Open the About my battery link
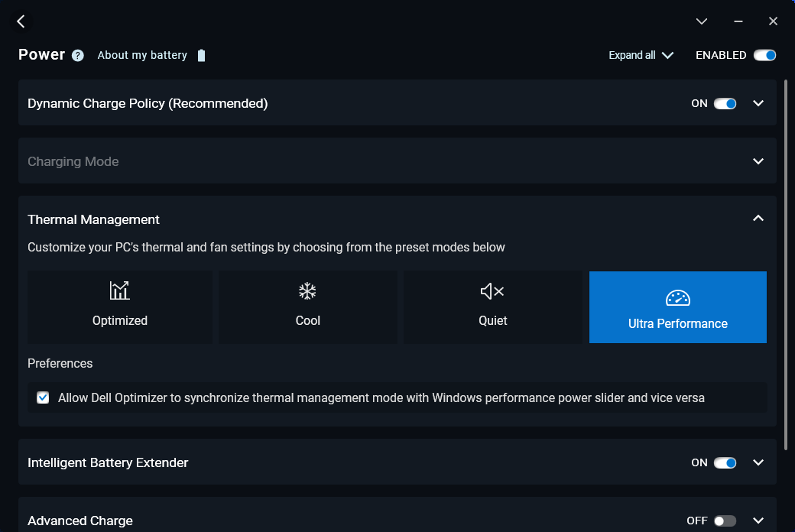Screen dimensions: 795x532 click(142, 55)
